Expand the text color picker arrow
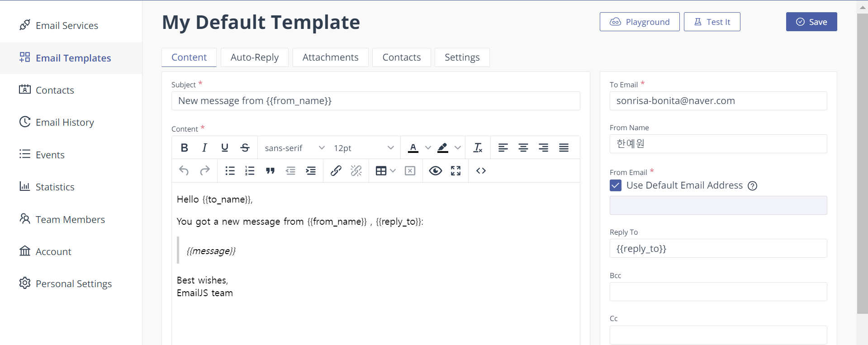 (x=428, y=147)
